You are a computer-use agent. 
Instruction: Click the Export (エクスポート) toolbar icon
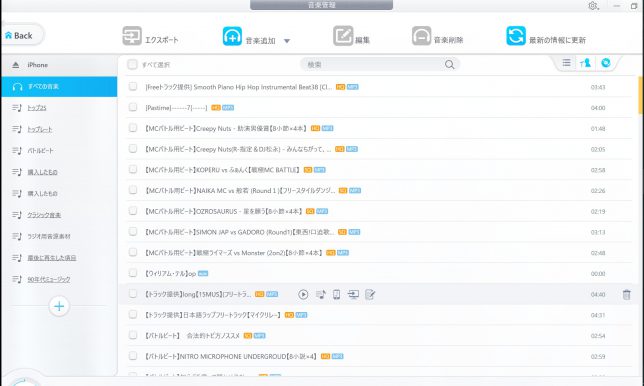132,36
